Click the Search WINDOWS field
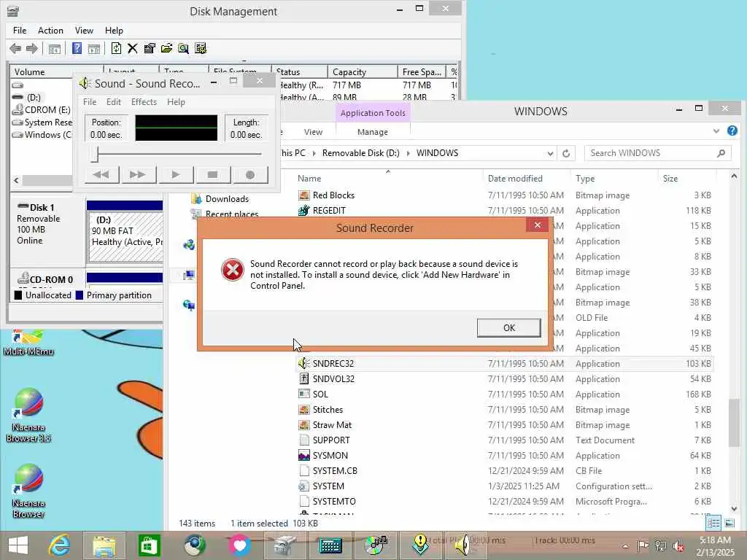 [x=657, y=153]
